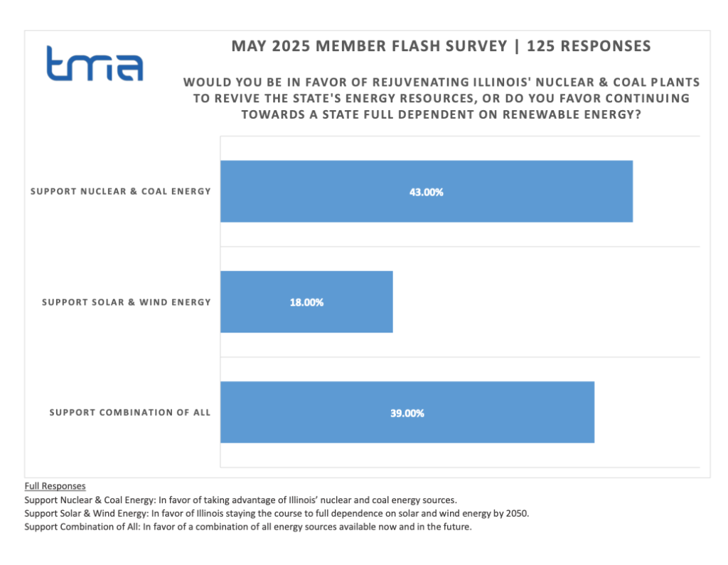Click the Solar & Wind Energy description line

(x=277, y=513)
